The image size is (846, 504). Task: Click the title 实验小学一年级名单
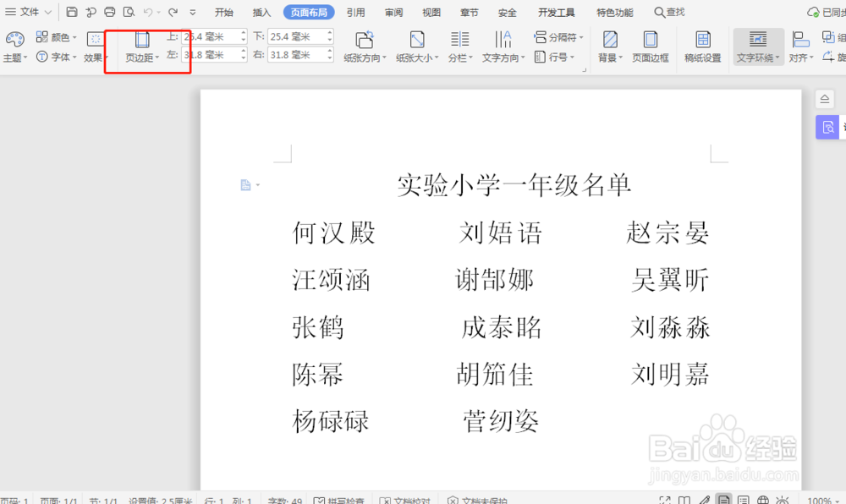point(514,185)
